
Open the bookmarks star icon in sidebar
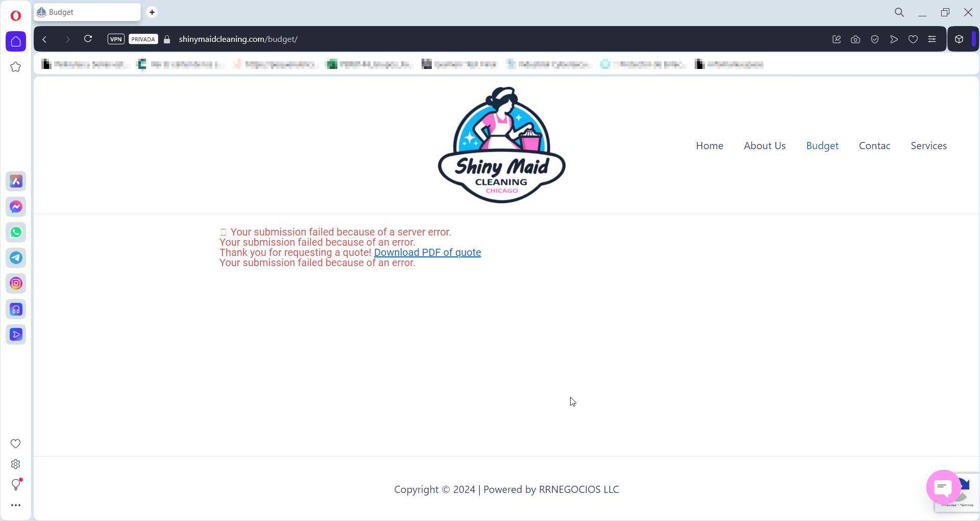pos(16,67)
